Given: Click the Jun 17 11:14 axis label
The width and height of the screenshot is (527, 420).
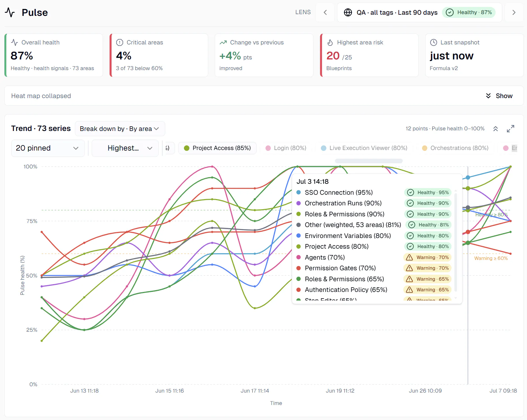Looking at the screenshot, I should (255, 391).
